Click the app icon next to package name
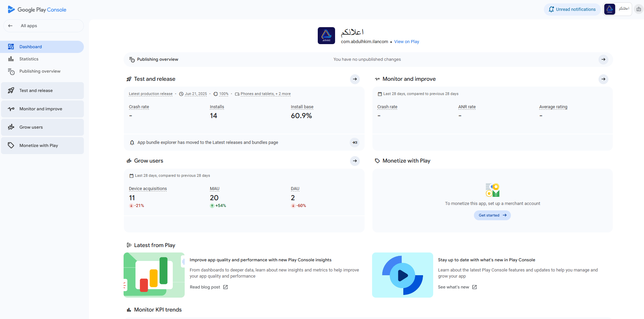 coord(326,36)
